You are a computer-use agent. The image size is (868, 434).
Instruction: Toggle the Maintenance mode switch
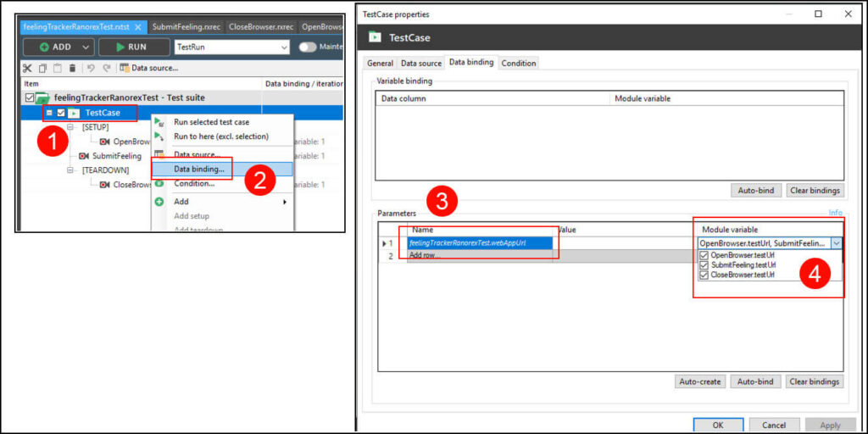pos(307,47)
